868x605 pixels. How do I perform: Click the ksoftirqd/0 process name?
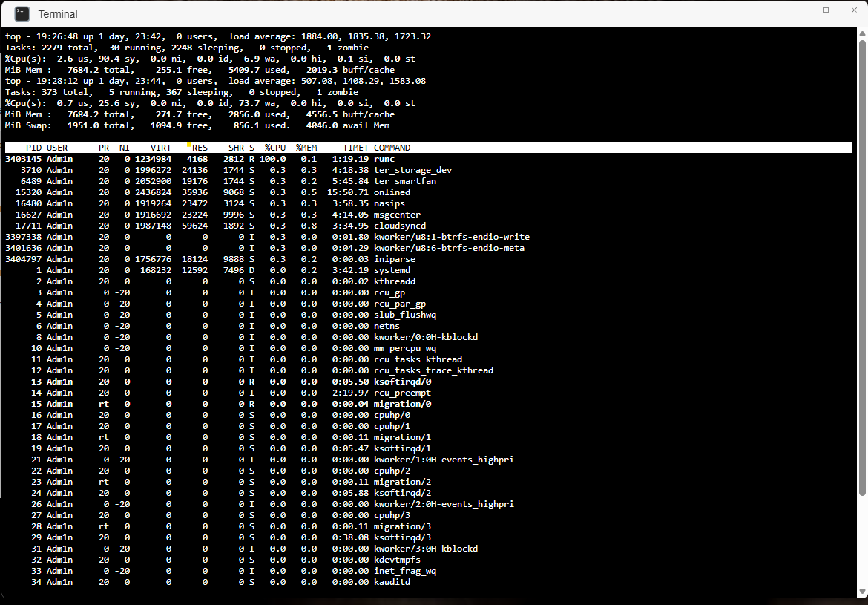click(402, 382)
